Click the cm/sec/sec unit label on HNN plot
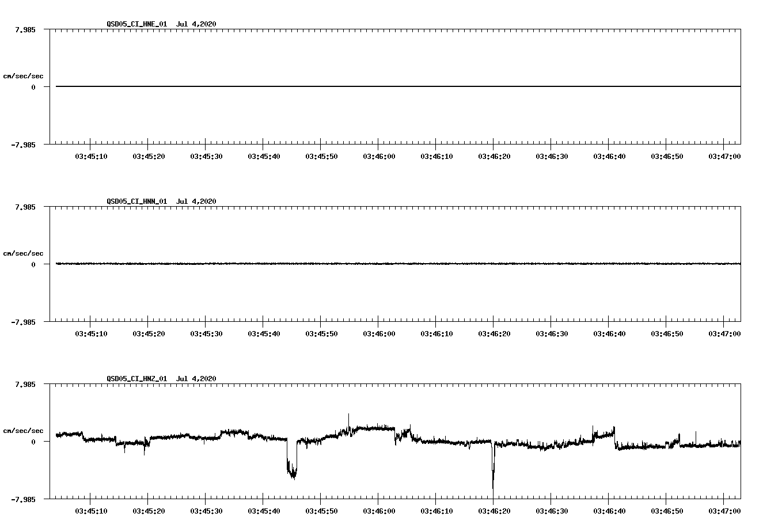 [23, 253]
